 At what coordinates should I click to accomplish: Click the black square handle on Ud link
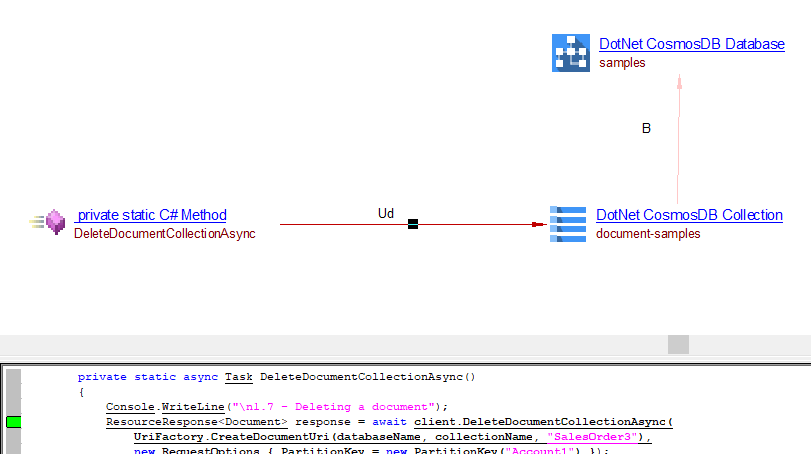click(x=412, y=224)
